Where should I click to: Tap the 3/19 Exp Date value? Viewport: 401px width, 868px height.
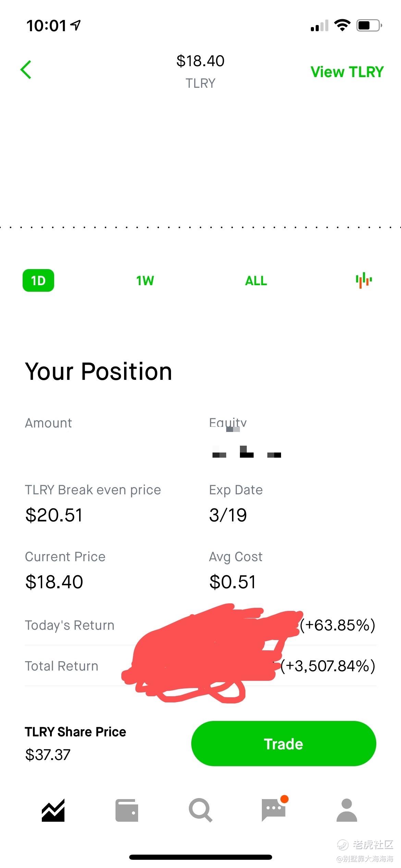pos(228,515)
